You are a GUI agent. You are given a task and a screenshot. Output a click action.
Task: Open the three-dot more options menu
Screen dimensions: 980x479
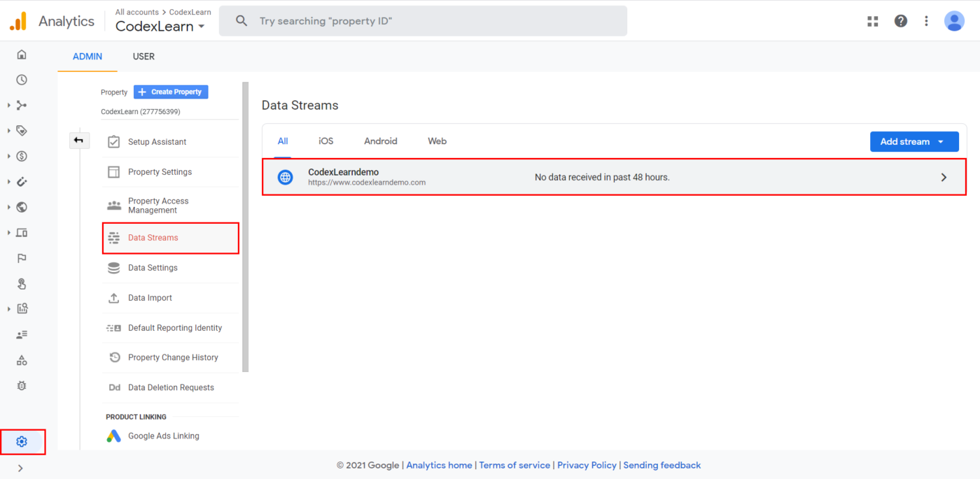[x=926, y=21]
